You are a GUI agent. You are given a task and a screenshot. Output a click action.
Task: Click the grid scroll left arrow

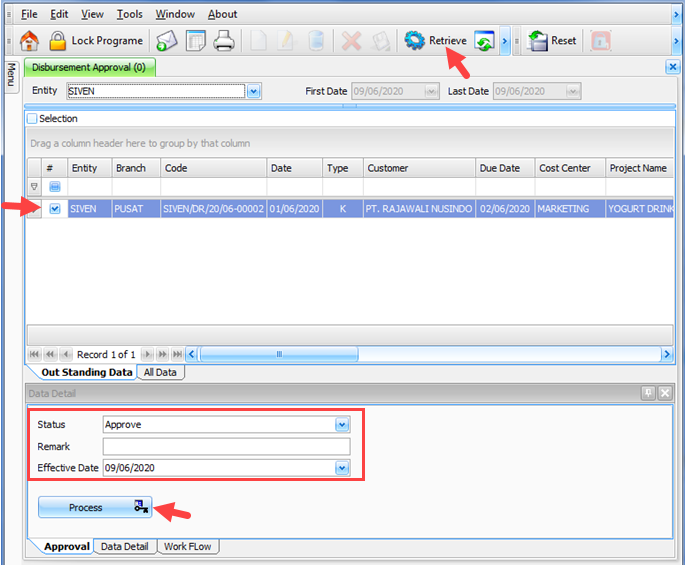point(192,354)
